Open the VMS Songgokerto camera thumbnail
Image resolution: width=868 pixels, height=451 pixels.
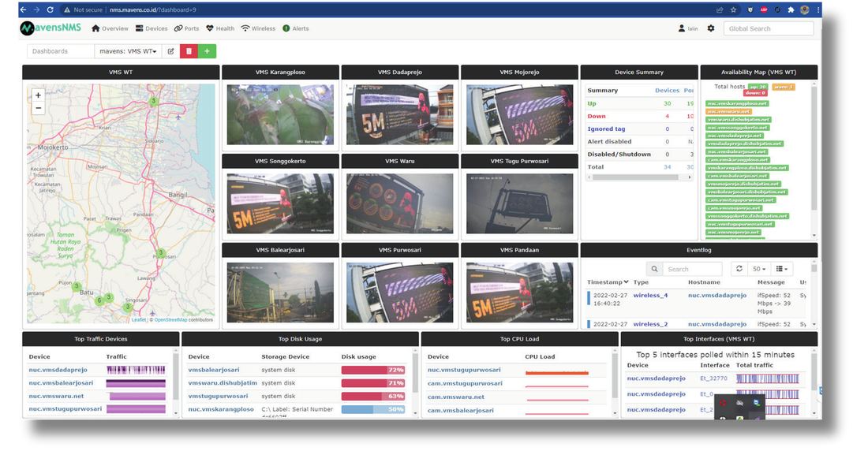(x=280, y=203)
